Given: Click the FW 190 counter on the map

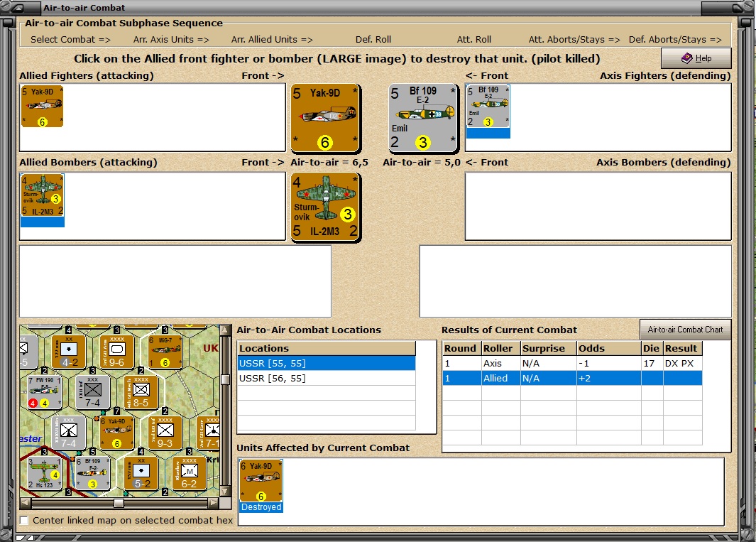Looking at the screenshot, I should pyautogui.click(x=44, y=392).
